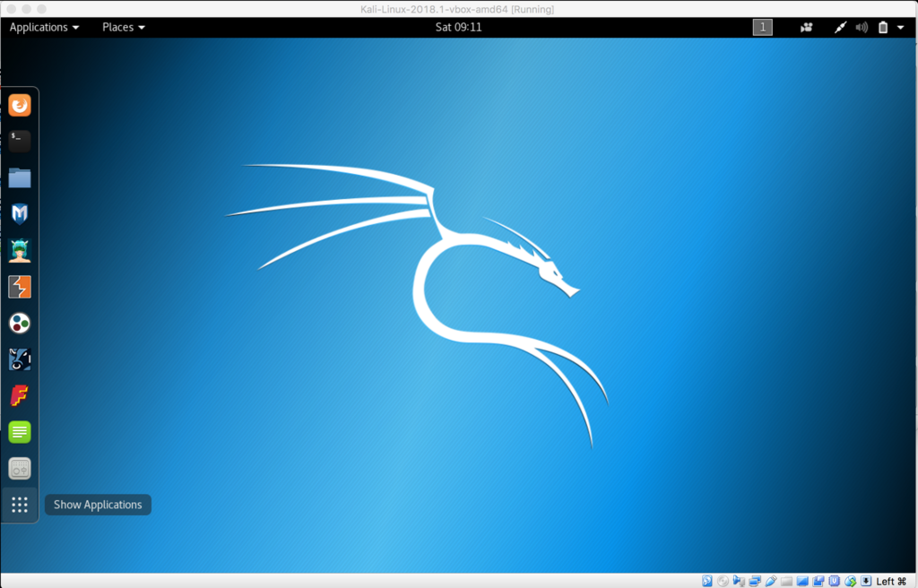Click VirtualBox display settings icon

(802, 581)
